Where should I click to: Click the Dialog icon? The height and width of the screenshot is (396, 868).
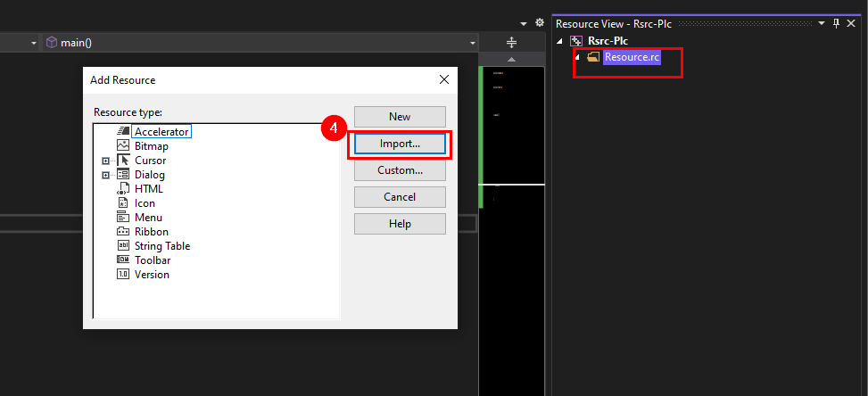pos(123,174)
